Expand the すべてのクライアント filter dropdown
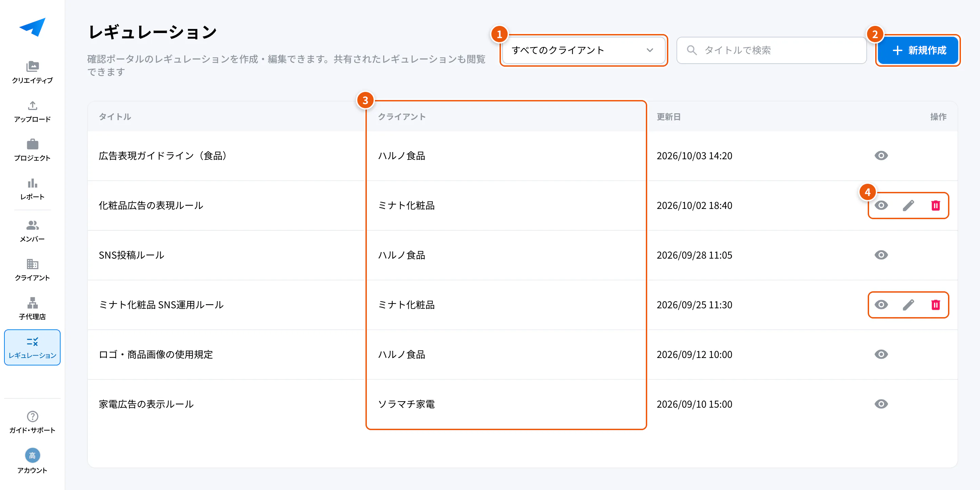This screenshot has width=980, height=490. point(583,50)
